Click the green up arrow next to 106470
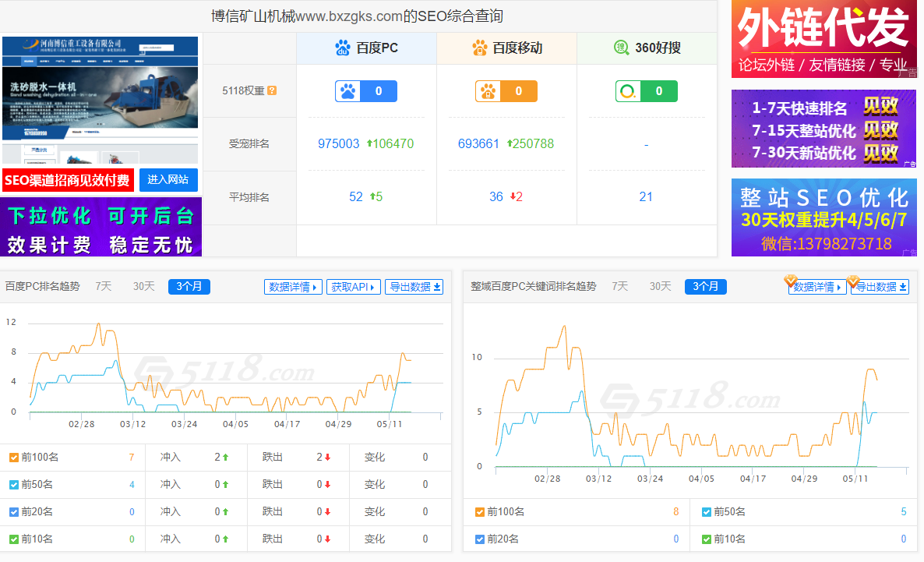The height and width of the screenshot is (562, 924). (x=369, y=143)
